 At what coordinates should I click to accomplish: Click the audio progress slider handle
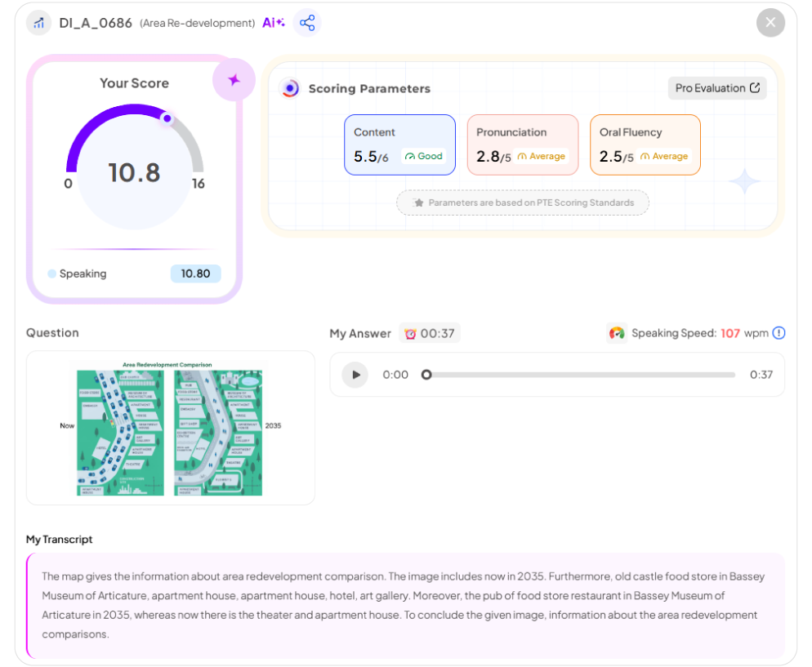point(426,375)
